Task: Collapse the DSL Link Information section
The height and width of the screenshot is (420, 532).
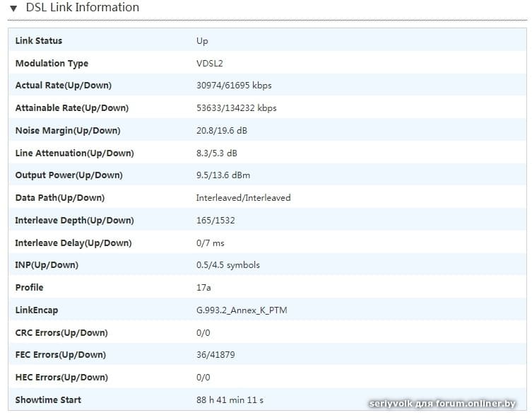Action: (x=13, y=8)
